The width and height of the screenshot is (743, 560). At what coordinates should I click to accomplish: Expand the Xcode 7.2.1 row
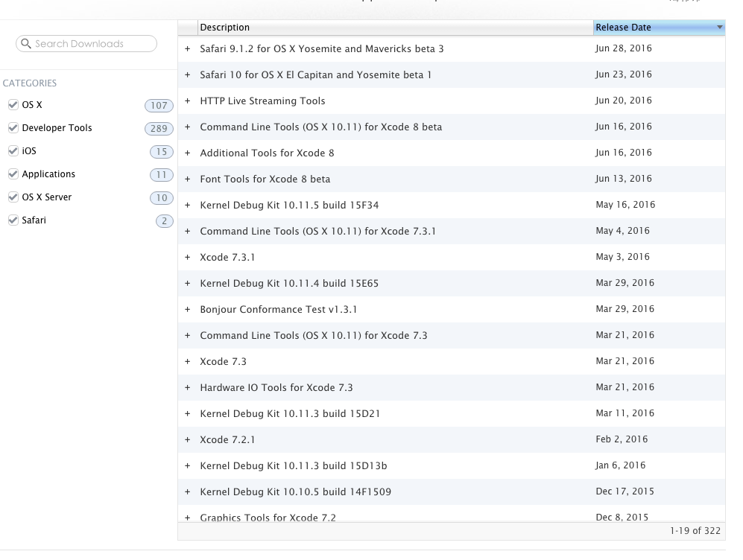(188, 439)
